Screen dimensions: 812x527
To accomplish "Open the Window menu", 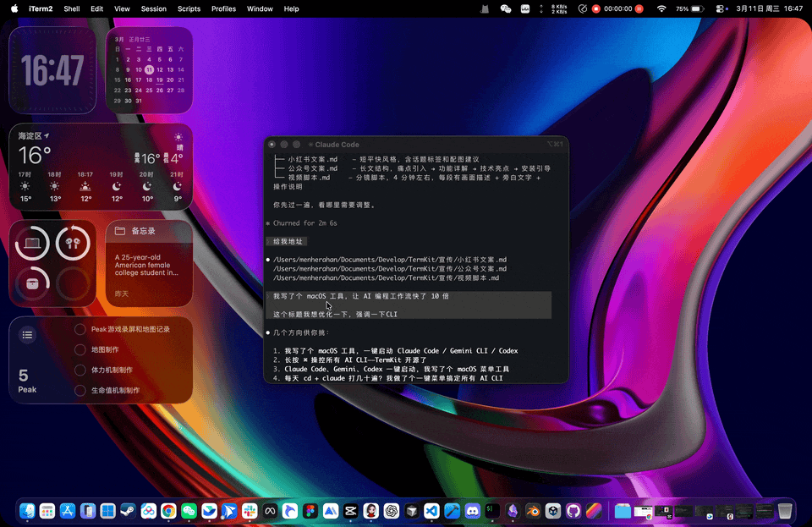I will pyautogui.click(x=260, y=8).
